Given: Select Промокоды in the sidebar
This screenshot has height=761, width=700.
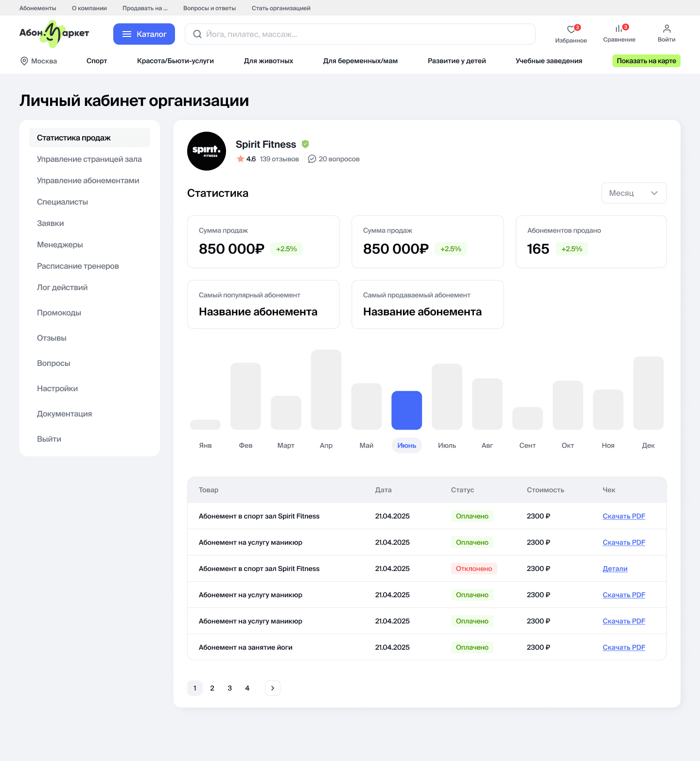Looking at the screenshot, I should click(x=59, y=312).
